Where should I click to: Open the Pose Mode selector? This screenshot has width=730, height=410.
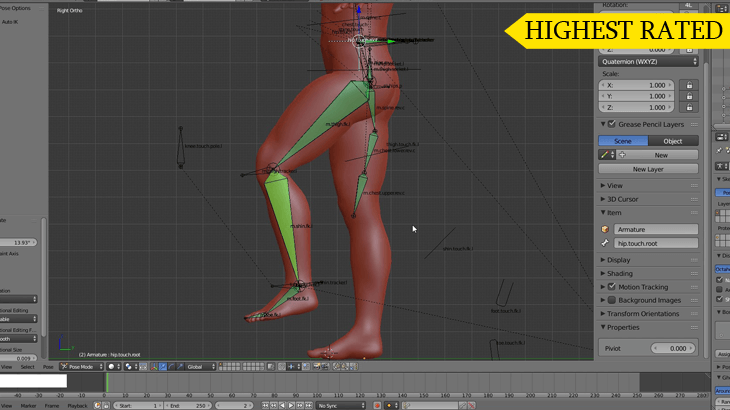(81, 367)
